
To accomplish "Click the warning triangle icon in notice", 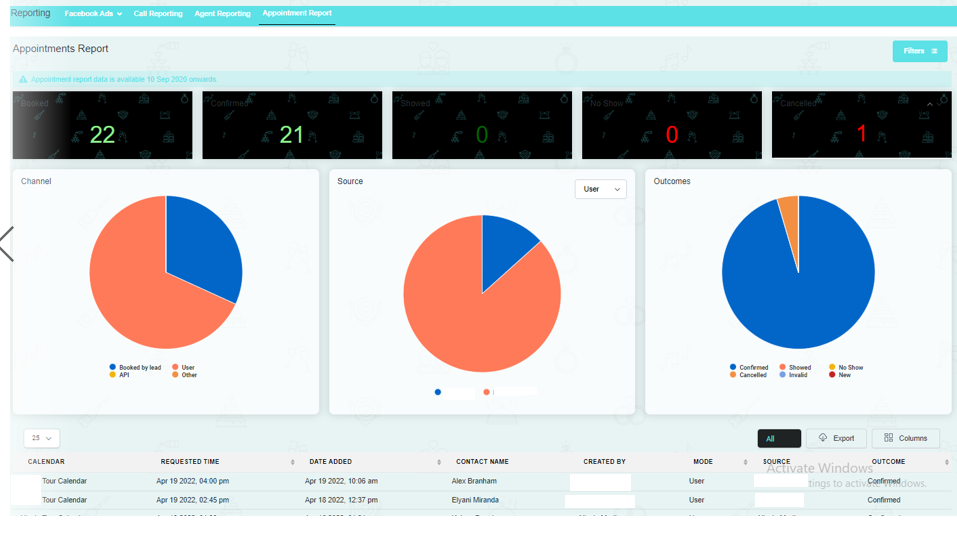I will pos(23,79).
